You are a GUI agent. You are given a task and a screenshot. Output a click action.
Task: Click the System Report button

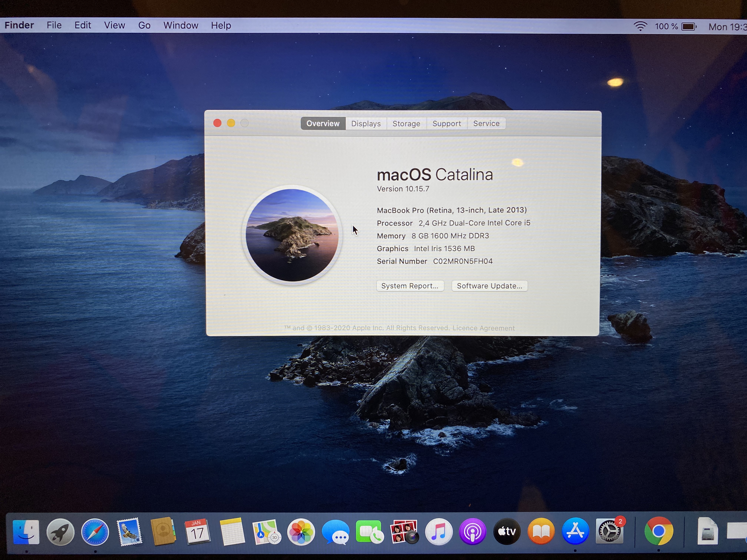pyautogui.click(x=410, y=286)
